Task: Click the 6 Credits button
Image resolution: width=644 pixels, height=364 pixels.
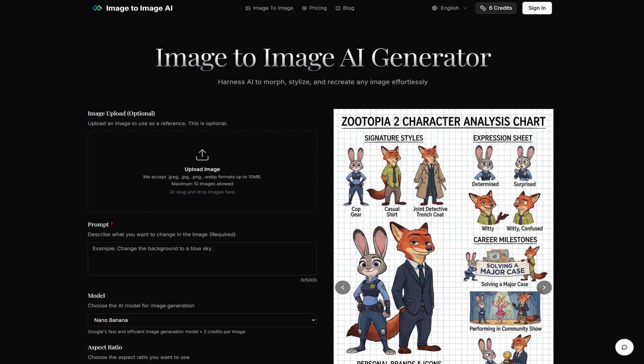Action: 496,8
